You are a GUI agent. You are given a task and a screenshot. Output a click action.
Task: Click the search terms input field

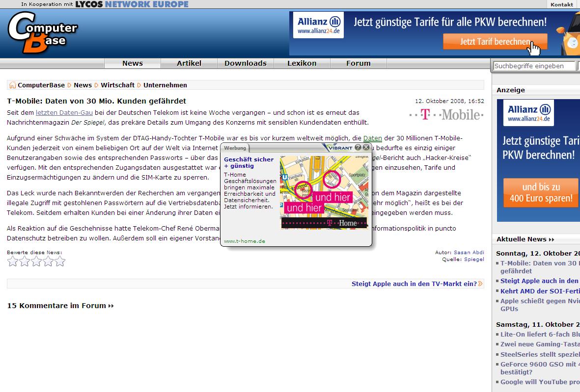pos(534,66)
